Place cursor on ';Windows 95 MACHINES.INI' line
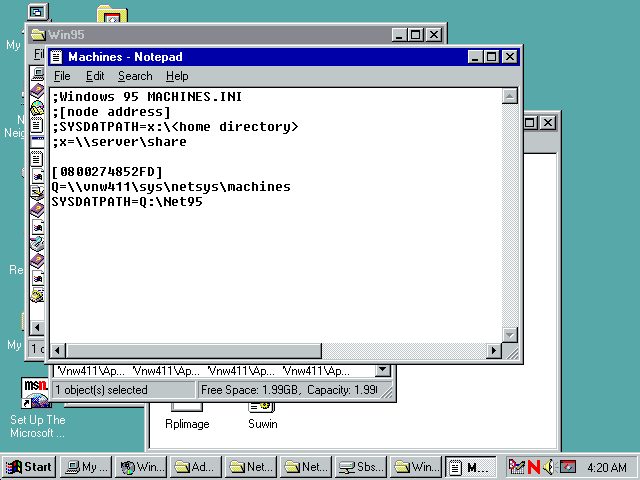The height and width of the screenshot is (480, 640). click(x=147, y=97)
